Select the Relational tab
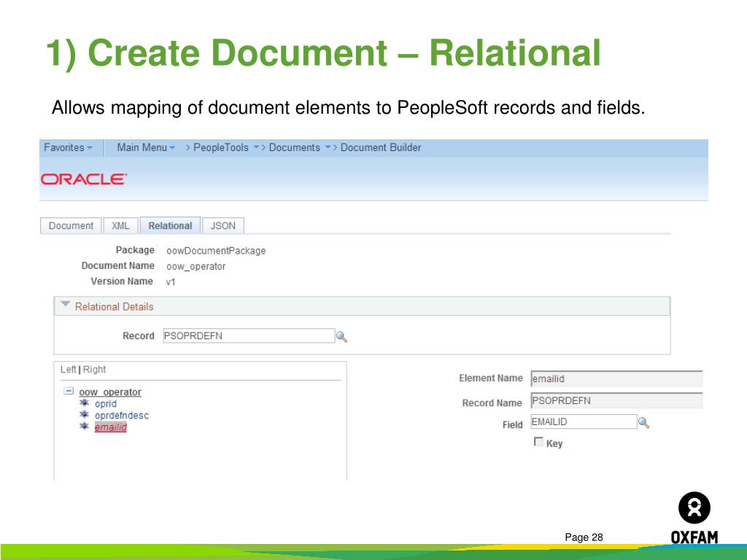Viewport: 747px width, 560px height. tap(170, 226)
